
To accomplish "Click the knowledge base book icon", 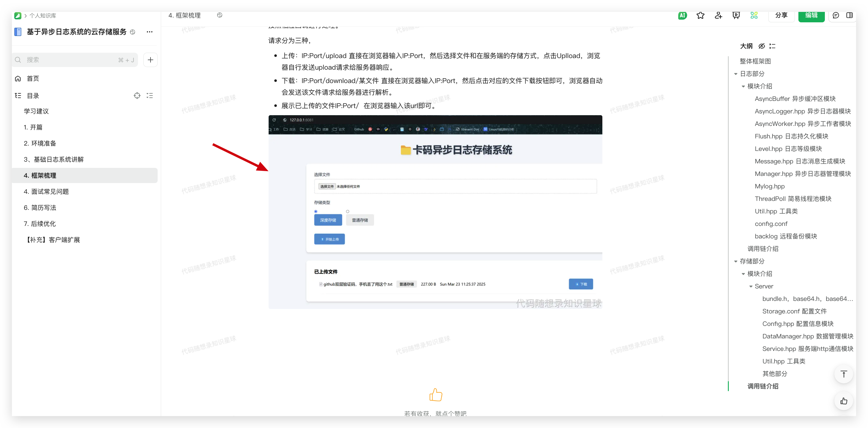I will point(18,32).
